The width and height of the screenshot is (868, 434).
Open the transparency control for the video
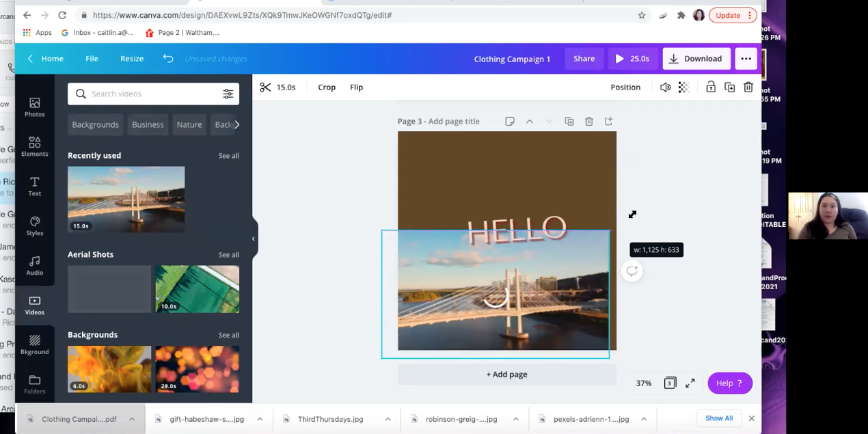(x=683, y=87)
